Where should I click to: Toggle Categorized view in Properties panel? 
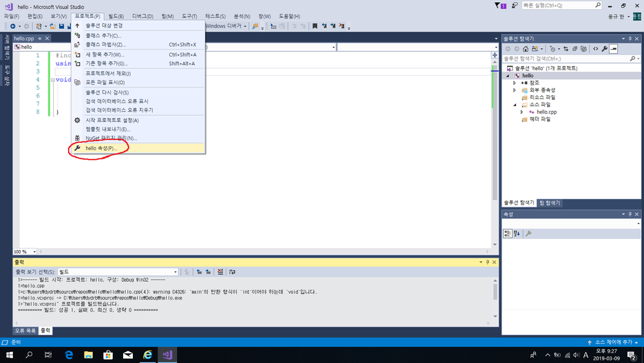point(508,234)
